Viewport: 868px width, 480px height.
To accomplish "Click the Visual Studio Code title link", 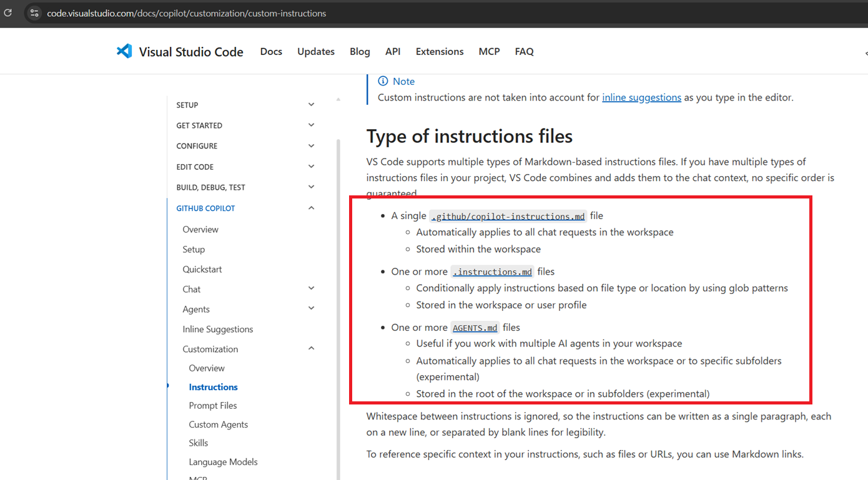I will point(191,52).
